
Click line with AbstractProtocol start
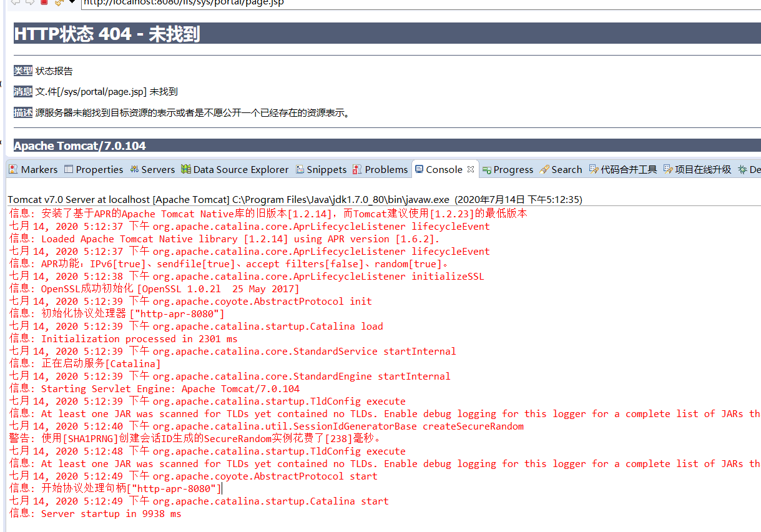pos(193,476)
